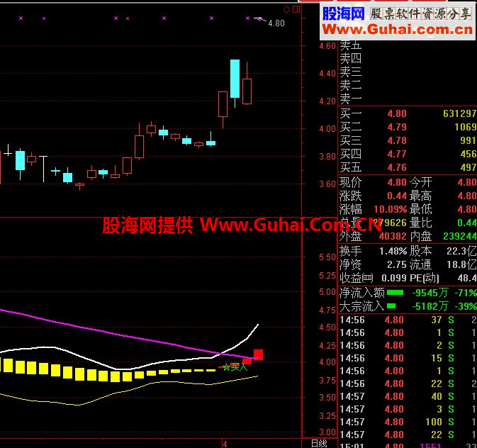Select the tall cyan candlestick at the peak
Screen dimensions: 477x448
click(x=235, y=79)
